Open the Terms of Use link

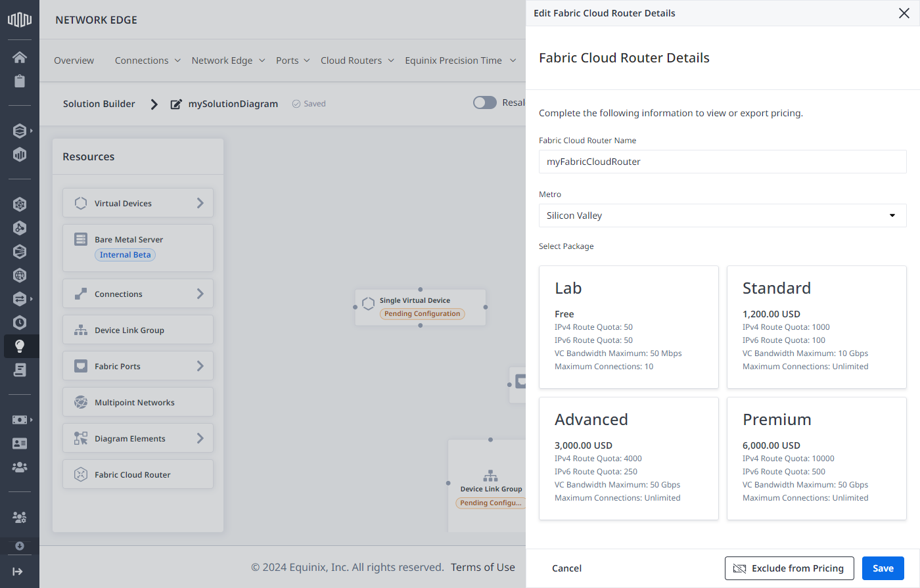coord(483,567)
